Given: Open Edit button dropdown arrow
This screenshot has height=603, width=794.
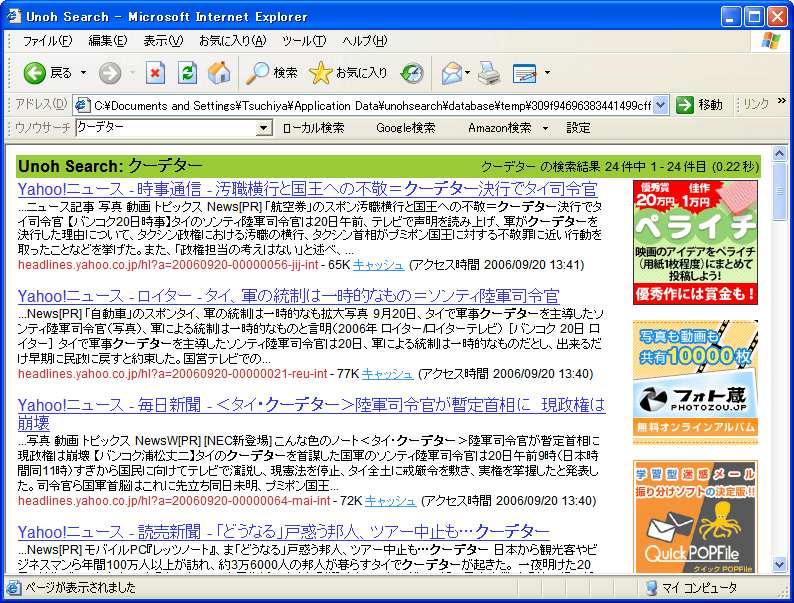Looking at the screenshot, I should click(x=547, y=73).
